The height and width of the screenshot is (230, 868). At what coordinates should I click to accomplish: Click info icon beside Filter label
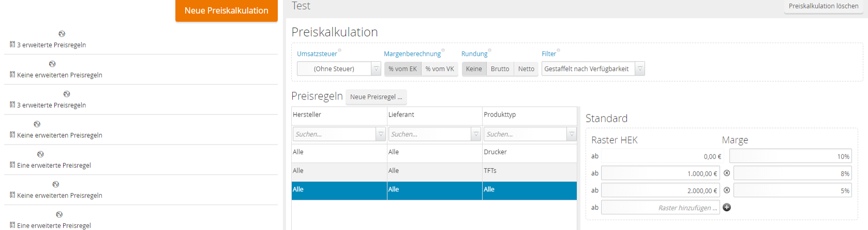559,50
